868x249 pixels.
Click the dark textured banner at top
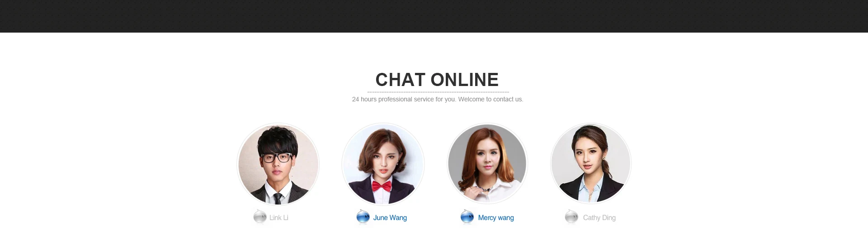pos(434,16)
